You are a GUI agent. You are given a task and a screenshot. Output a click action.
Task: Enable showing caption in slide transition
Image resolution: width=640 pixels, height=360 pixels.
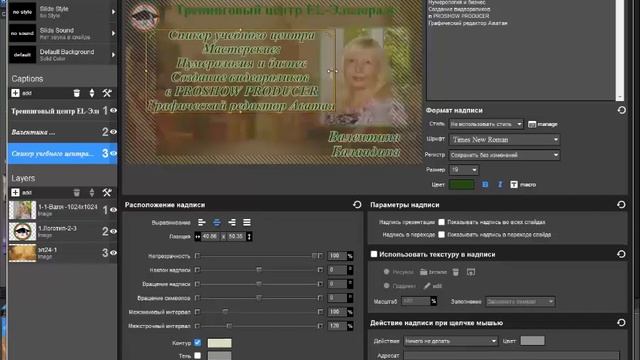(441, 234)
